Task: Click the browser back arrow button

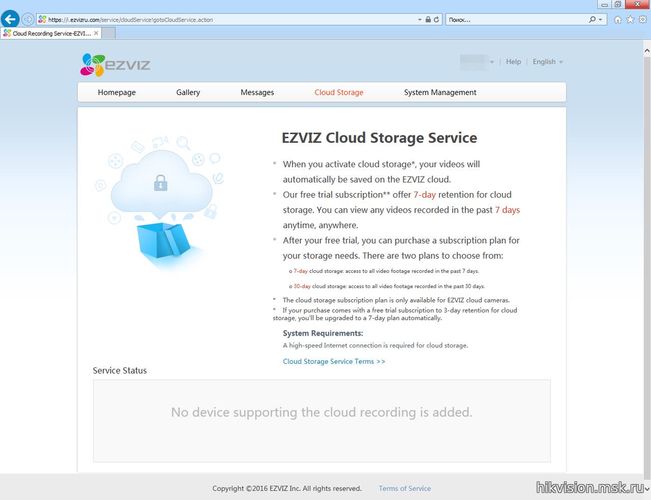Action: (10, 19)
